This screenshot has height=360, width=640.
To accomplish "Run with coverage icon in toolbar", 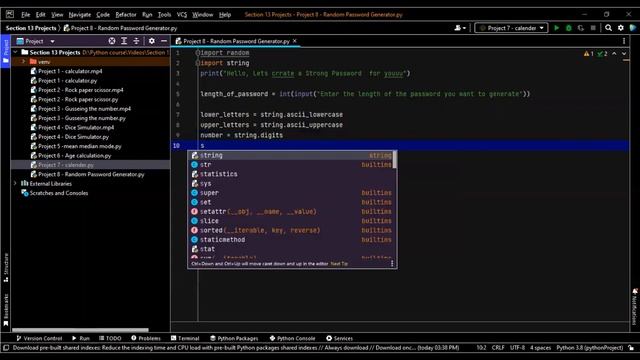I will [581, 28].
